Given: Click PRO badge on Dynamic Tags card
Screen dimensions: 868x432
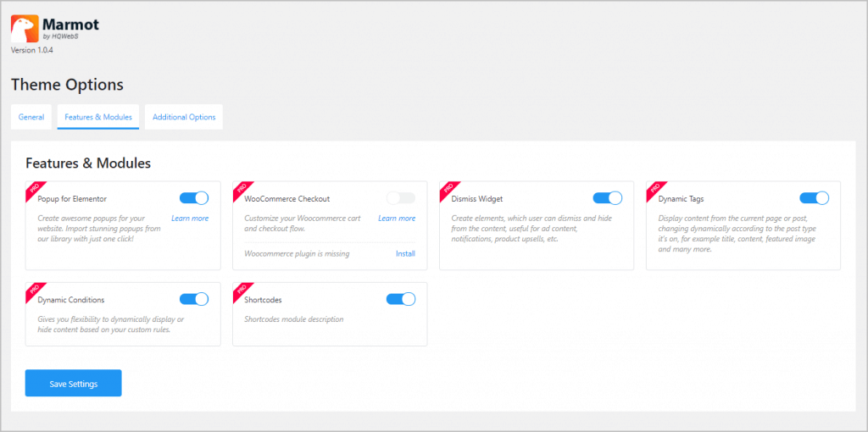Looking at the screenshot, I should coord(655,190).
